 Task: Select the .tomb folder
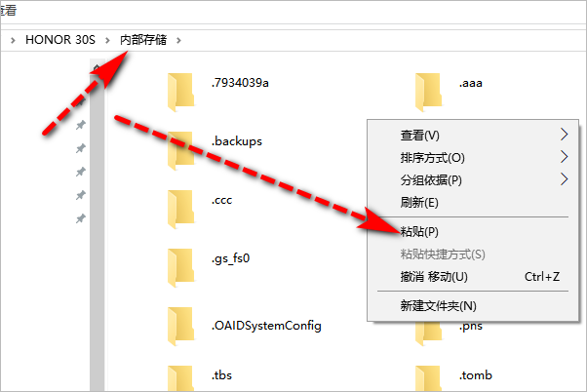coord(453,377)
